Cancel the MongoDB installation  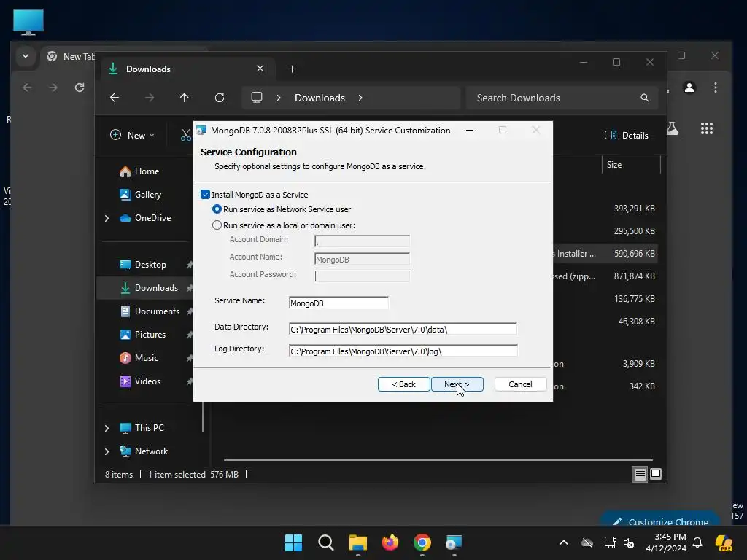(x=520, y=384)
